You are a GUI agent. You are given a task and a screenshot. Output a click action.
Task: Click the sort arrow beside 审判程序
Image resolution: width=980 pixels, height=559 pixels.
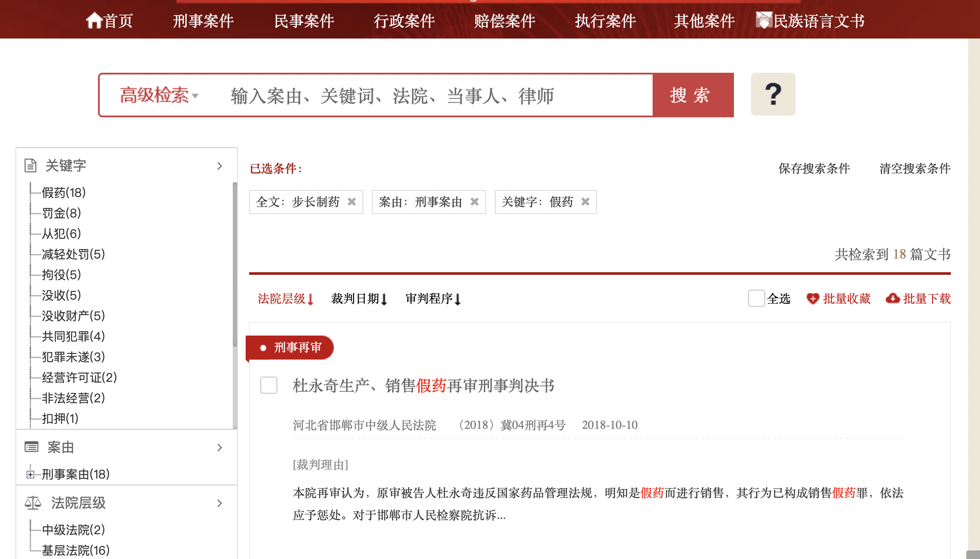pyautogui.click(x=457, y=299)
